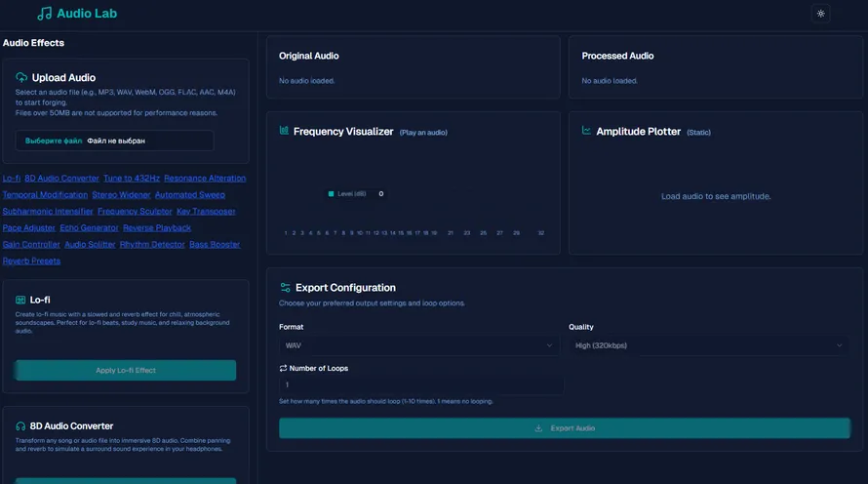868x484 pixels.
Task: Jump to the Stereo Widener effect link
Action: tap(121, 195)
